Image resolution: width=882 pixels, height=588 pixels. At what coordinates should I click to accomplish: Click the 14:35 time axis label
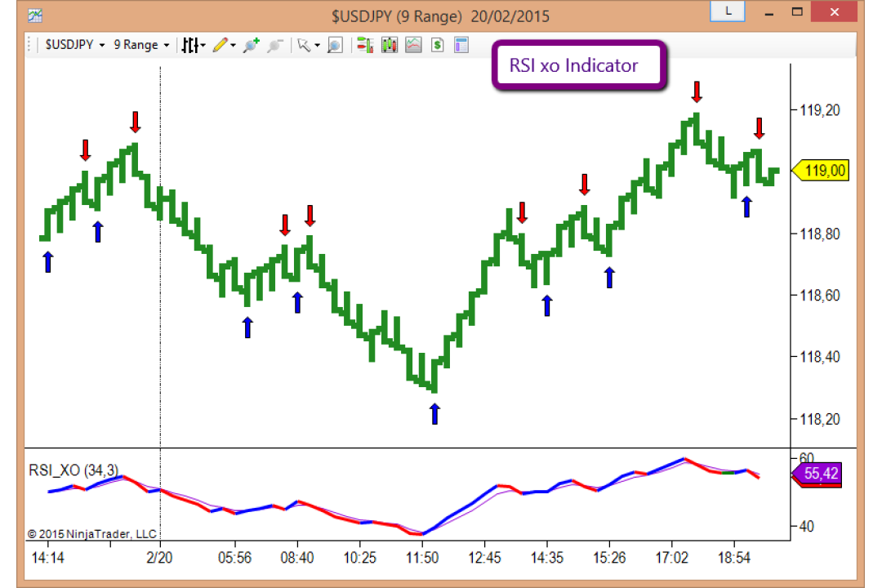click(x=546, y=558)
